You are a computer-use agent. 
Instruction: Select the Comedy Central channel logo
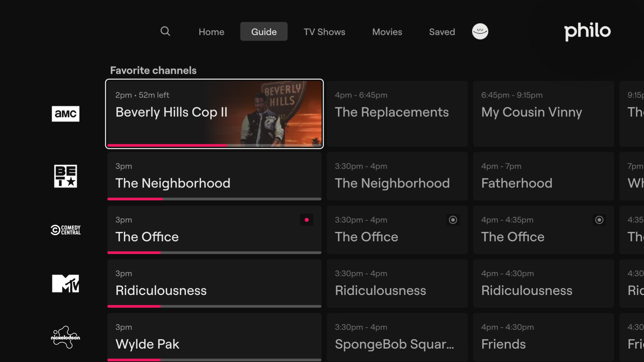(65, 230)
